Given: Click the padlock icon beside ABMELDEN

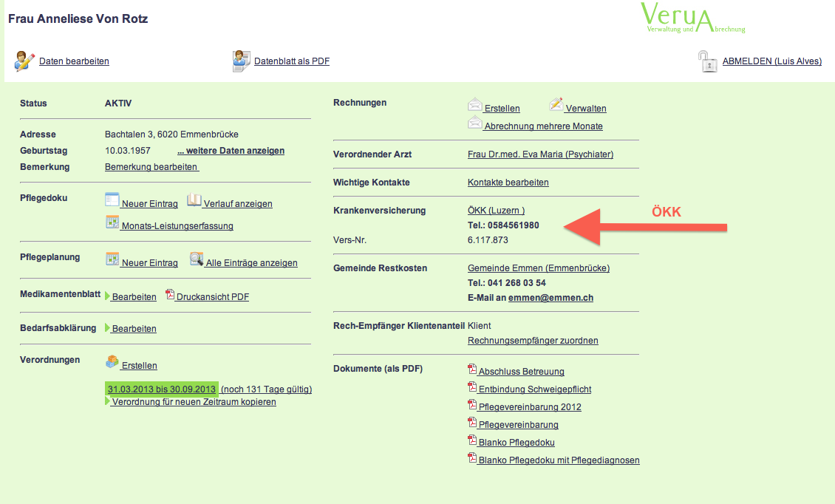Looking at the screenshot, I should tap(708, 61).
